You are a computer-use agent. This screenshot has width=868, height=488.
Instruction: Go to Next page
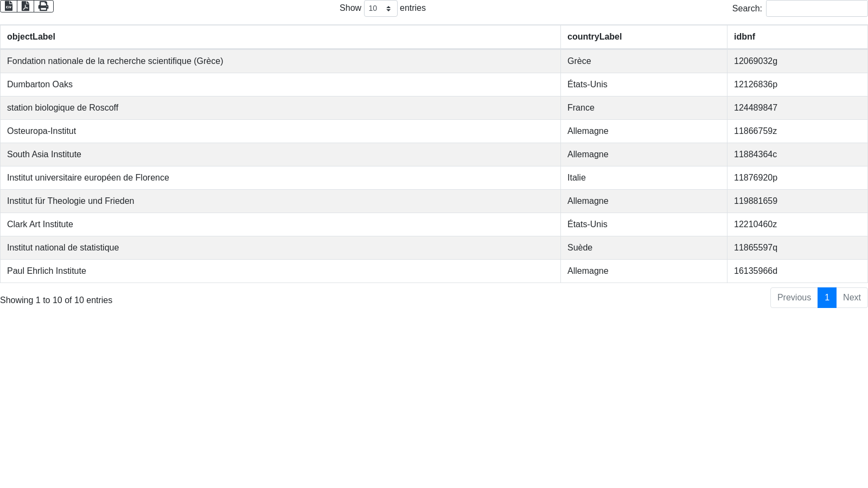pyautogui.click(x=852, y=298)
